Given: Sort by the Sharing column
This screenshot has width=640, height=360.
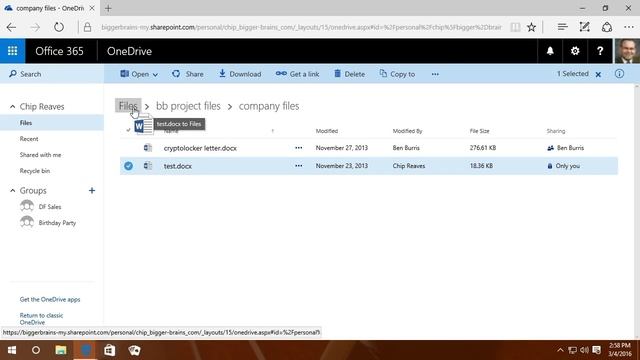Looking at the screenshot, I should click(x=556, y=131).
